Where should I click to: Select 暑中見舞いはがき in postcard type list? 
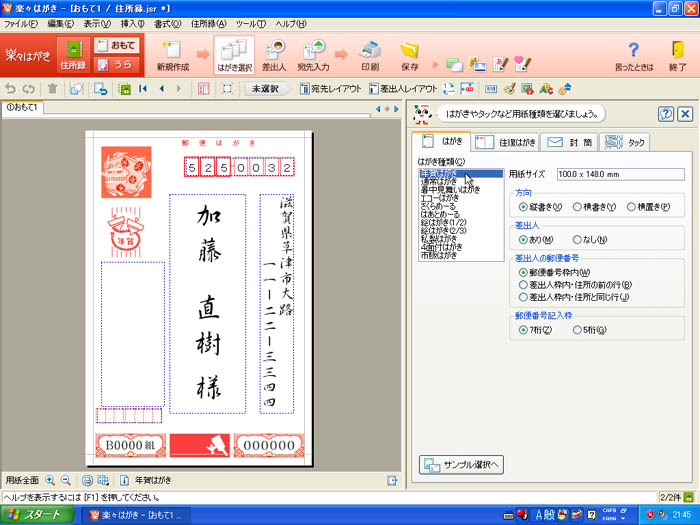pyautogui.click(x=449, y=188)
